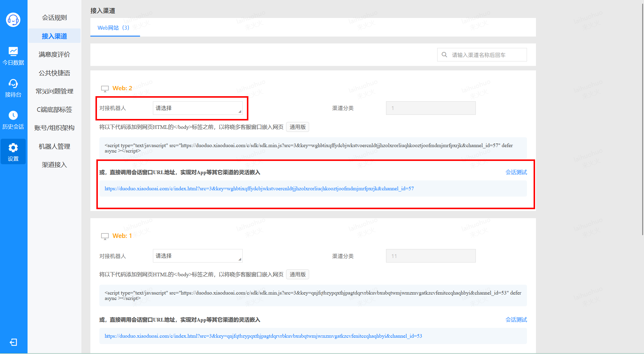
Task: Click monitor icon beside Web: 2
Action: (x=105, y=89)
